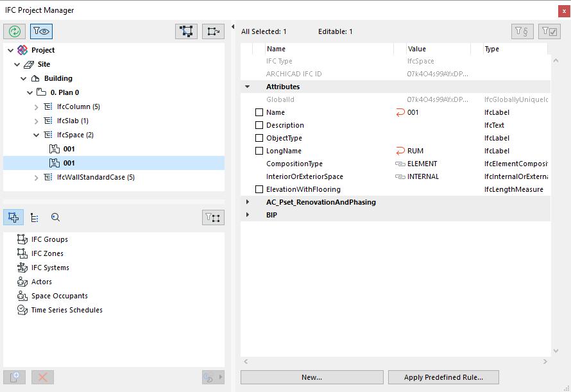Collapse the IfcSpace (2) node
Screen dimensions: 571x392
(x=36, y=135)
